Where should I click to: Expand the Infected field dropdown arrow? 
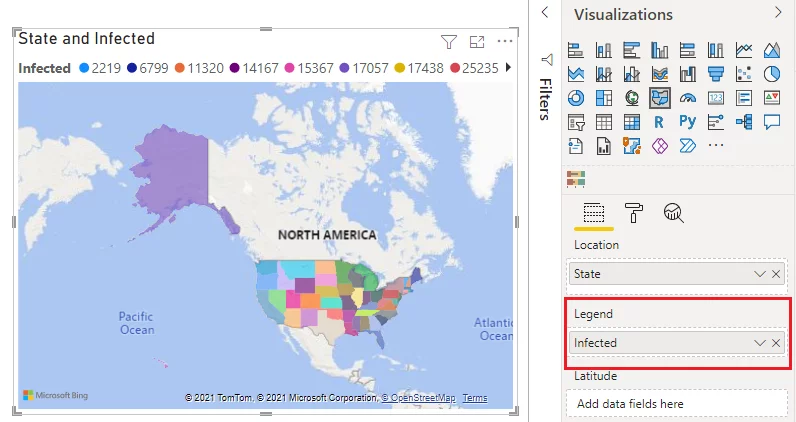759,343
